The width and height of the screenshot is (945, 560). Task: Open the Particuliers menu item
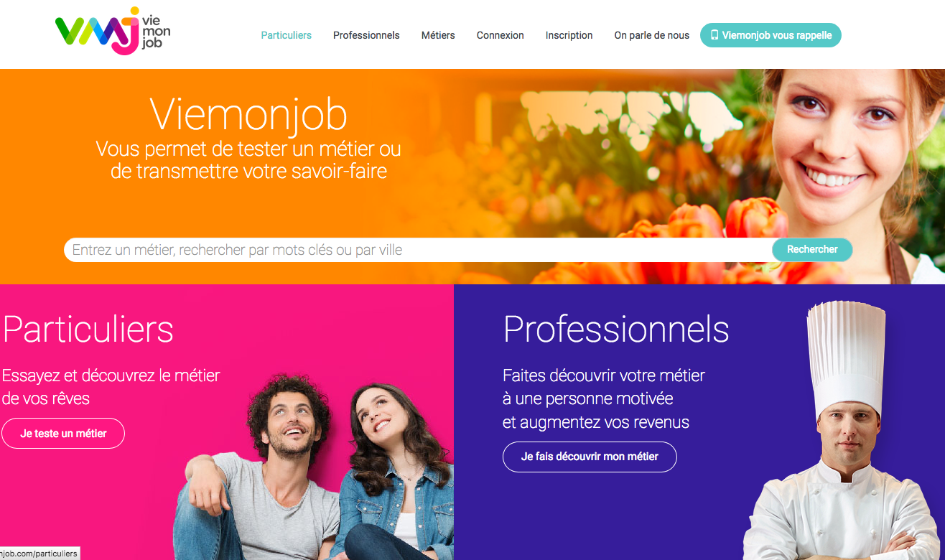click(x=287, y=35)
